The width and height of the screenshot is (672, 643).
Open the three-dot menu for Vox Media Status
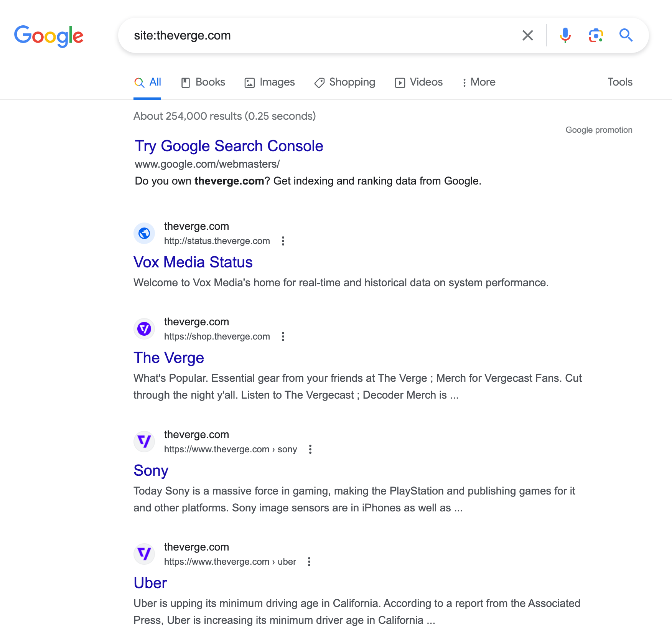point(283,241)
